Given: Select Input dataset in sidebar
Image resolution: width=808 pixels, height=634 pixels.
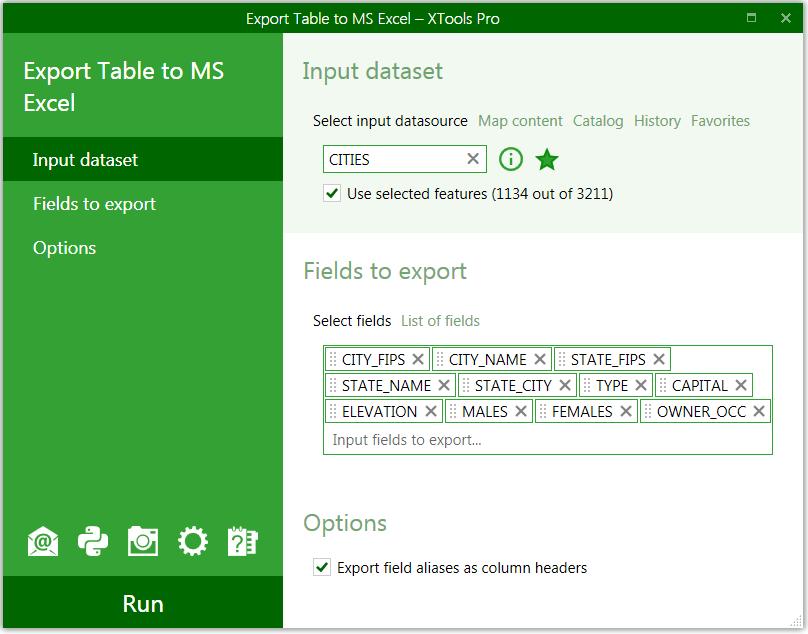Looking at the screenshot, I should pyautogui.click(x=143, y=159).
